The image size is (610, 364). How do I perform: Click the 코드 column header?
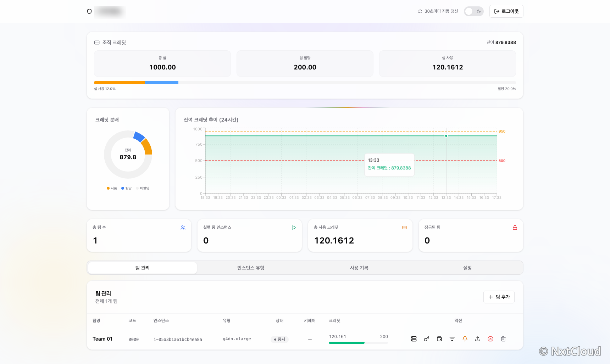click(132, 321)
